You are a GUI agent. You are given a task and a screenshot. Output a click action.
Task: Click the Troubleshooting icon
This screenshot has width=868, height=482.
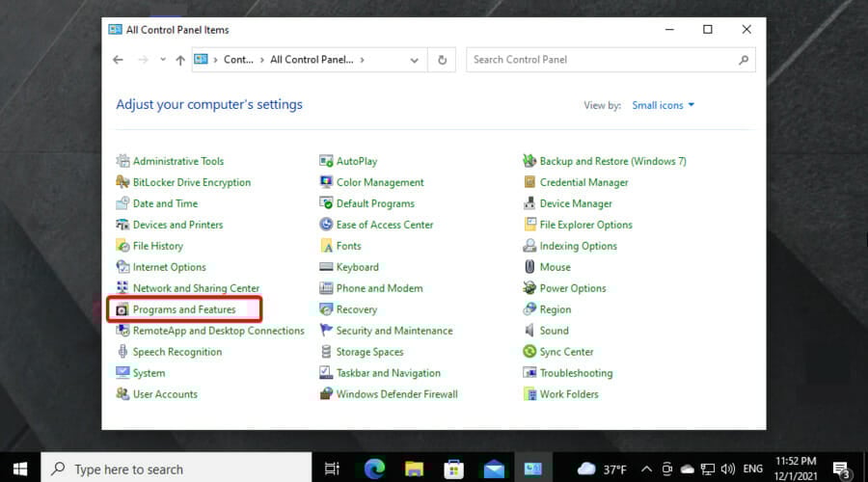(529, 372)
